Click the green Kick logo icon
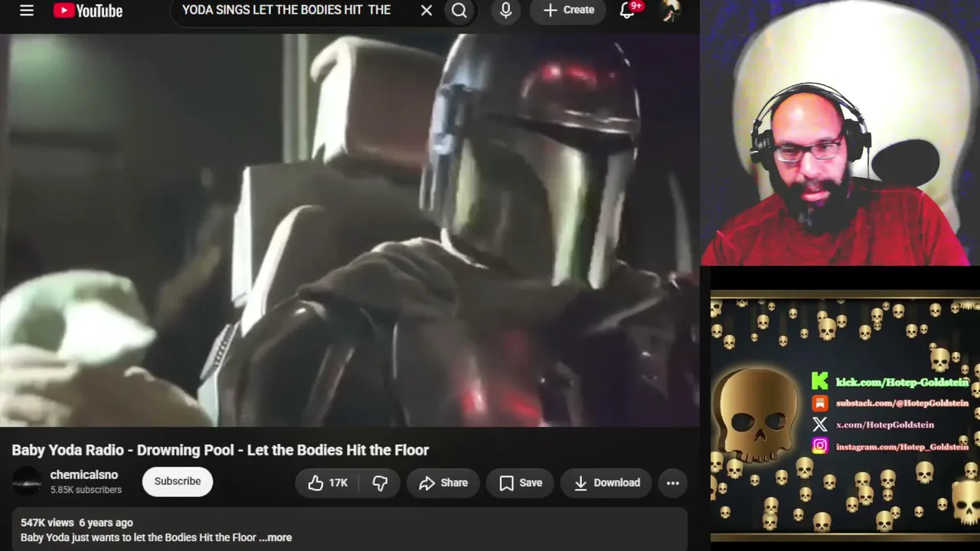 pos(820,381)
